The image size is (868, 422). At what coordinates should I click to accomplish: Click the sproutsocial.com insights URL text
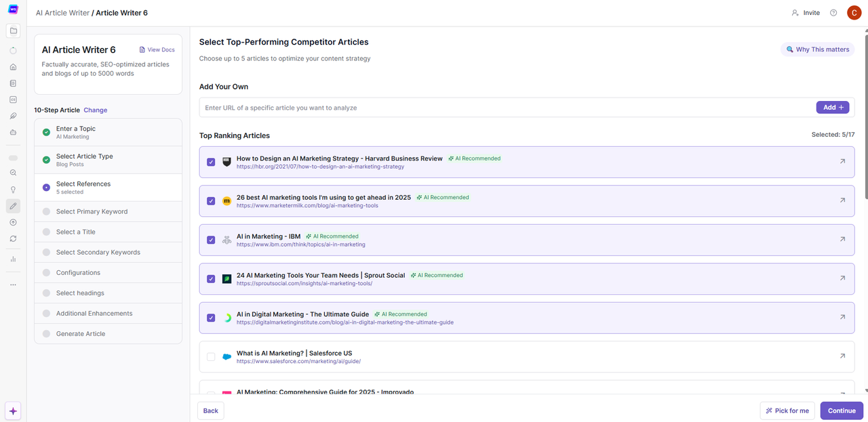point(304,283)
